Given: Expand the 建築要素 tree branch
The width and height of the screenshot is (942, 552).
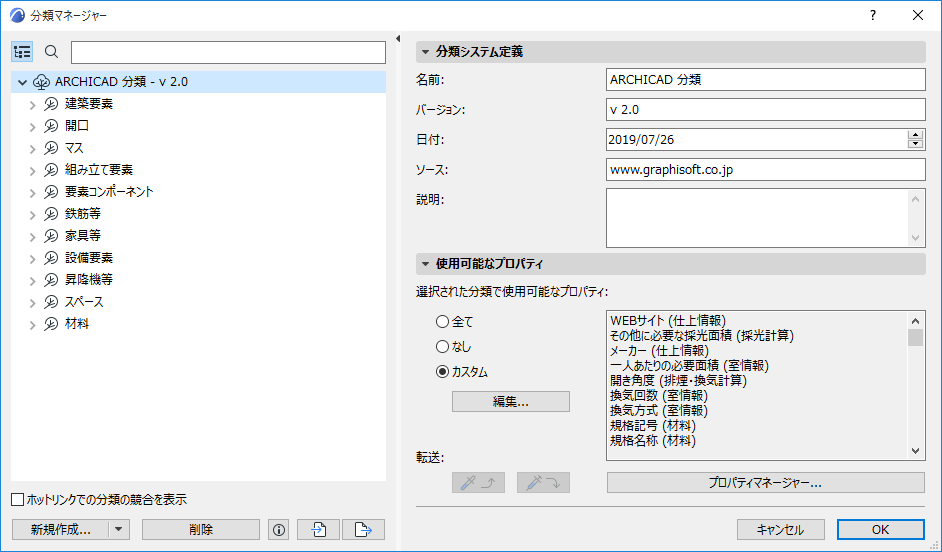Looking at the screenshot, I should [x=33, y=105].
